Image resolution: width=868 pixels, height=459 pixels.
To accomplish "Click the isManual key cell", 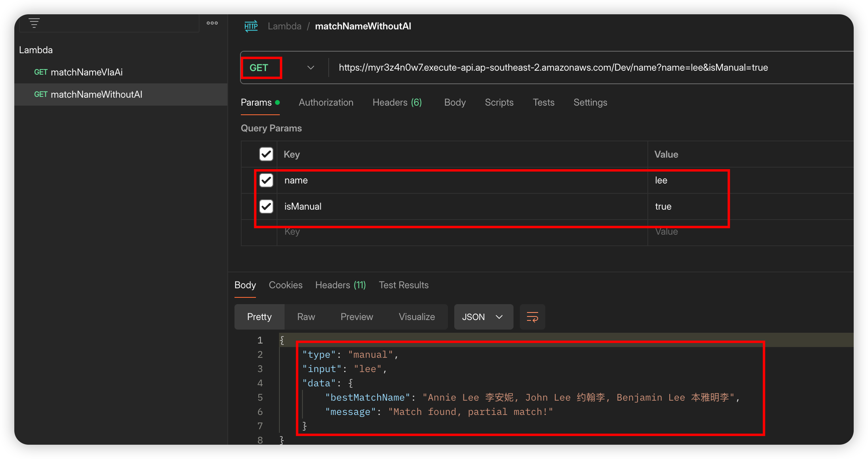I will tap(462, 206).
